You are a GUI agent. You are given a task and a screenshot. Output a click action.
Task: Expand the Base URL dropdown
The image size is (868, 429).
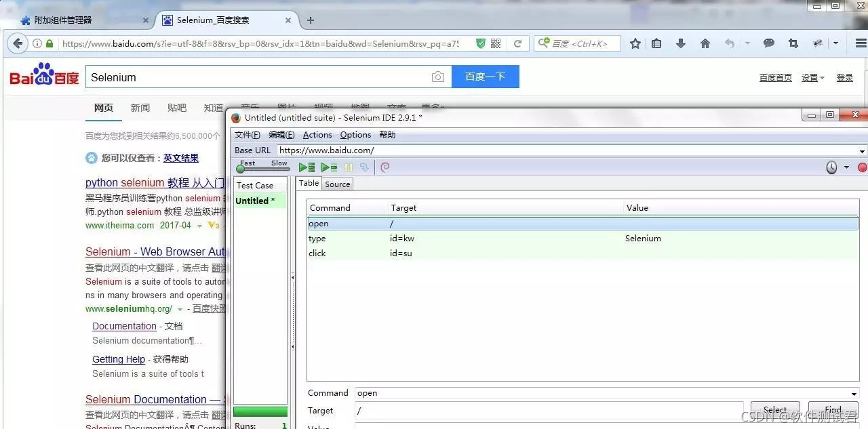coord(862,151)
